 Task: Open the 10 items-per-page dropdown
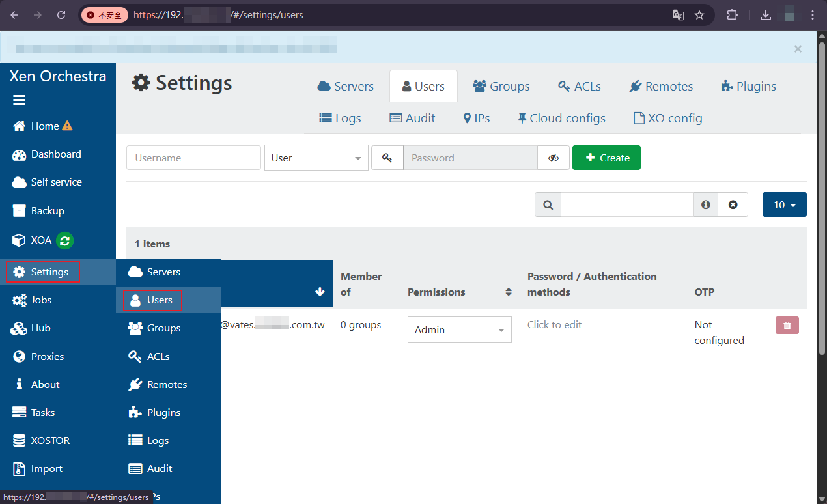pyautogui.click(x=785, y=204)
